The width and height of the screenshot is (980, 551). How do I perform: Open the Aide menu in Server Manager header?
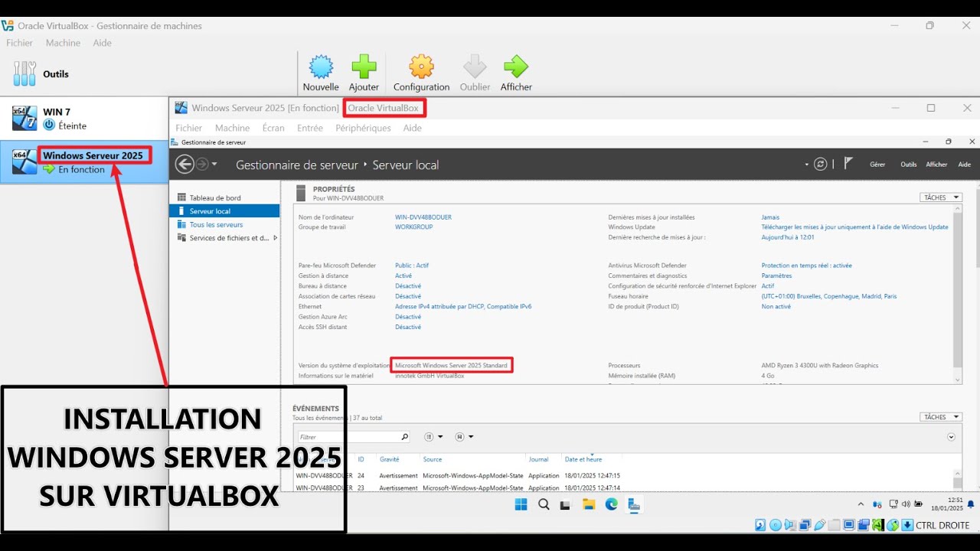965,165
